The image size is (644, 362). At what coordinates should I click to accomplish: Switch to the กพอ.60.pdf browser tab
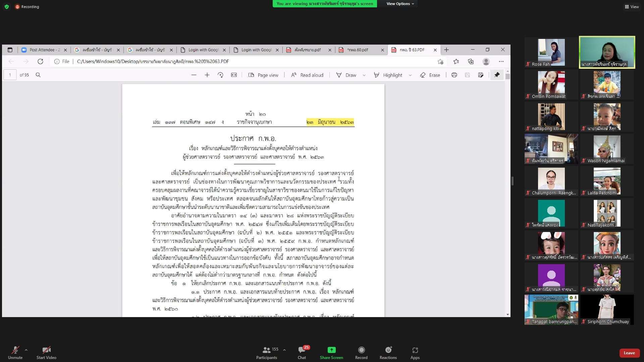point(358,50)
